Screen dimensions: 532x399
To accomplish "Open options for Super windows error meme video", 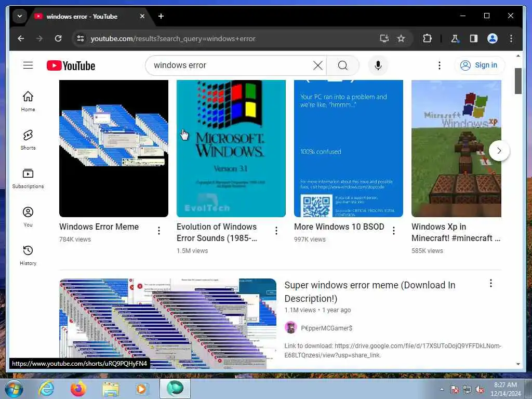I will 490,283.
